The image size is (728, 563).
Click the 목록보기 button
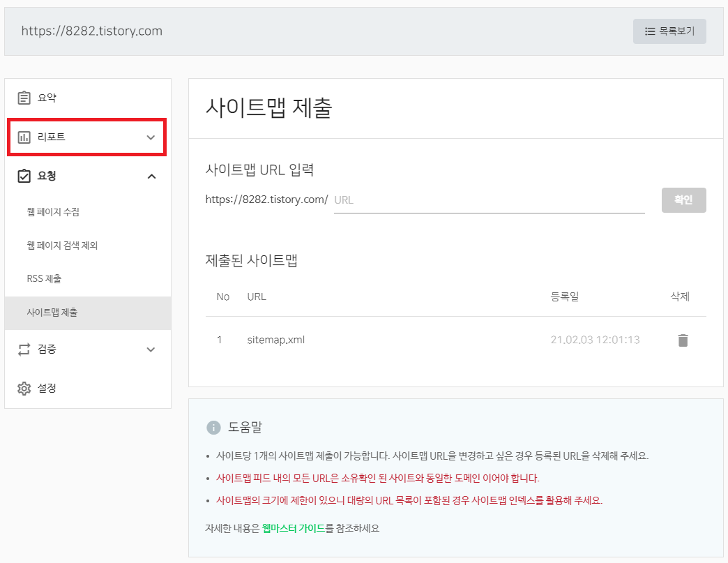click(669, 31)
